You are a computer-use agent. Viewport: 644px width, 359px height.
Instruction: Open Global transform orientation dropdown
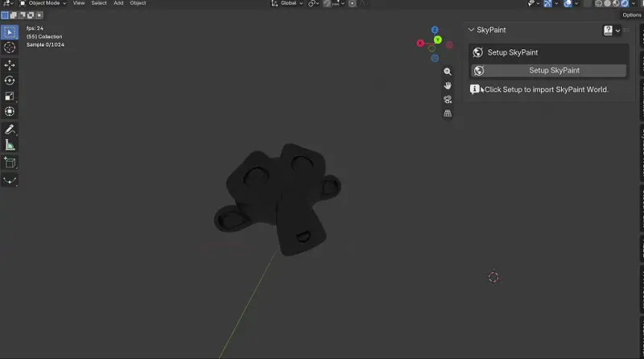[287, 3]
